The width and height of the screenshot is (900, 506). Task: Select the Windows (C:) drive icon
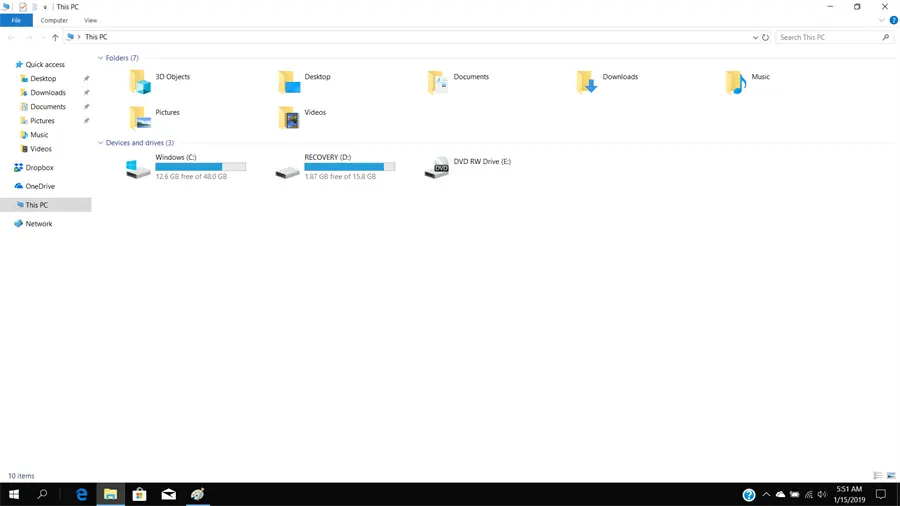click(x=138, y=169)
